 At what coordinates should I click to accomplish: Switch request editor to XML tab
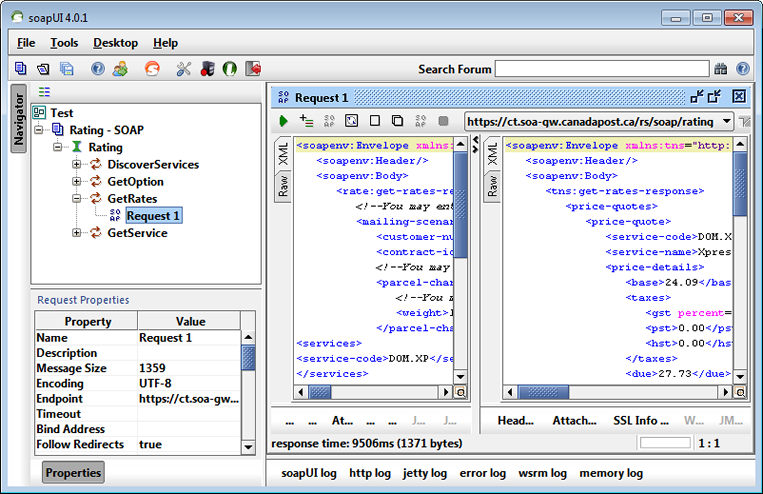pos(283,154)
